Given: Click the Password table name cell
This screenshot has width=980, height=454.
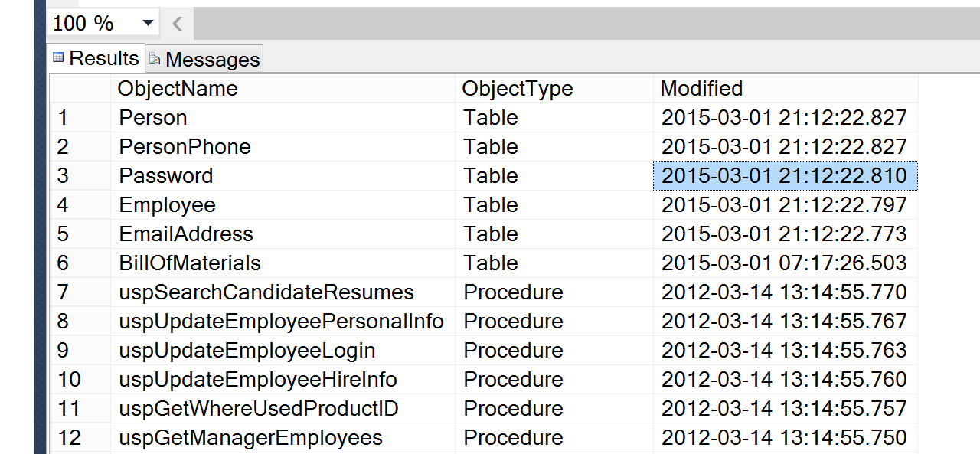Looking at the screenshot, I should click(x=166, y=175).
